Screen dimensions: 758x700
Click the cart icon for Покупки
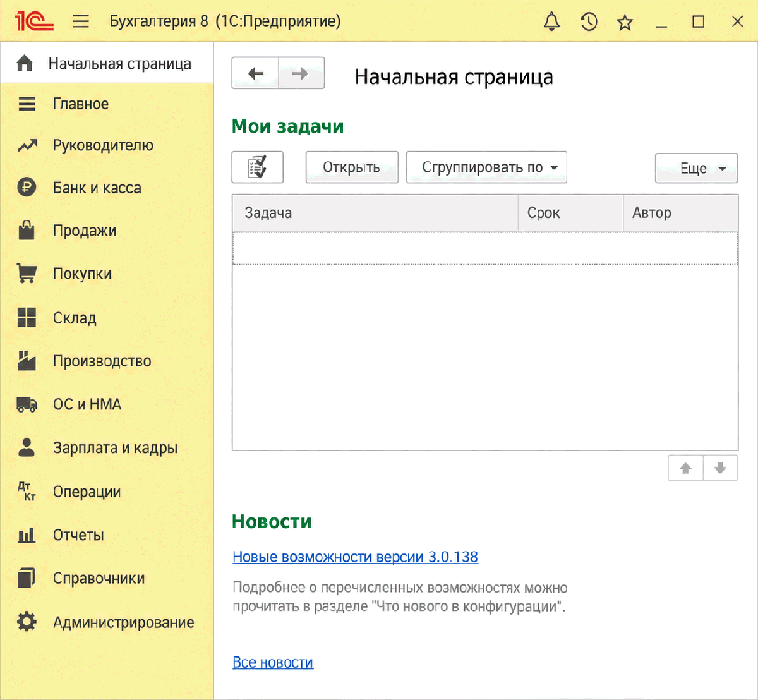click(x=27, y=273)
